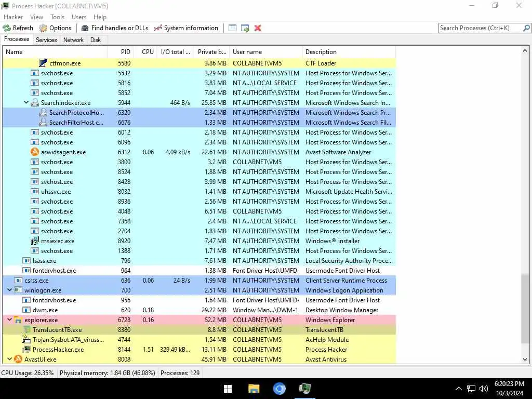This screenshot has height=399, width=532.
Task: Click the explorer.exe folder icon
Action: pyautogui.click(x=18, y=320)
